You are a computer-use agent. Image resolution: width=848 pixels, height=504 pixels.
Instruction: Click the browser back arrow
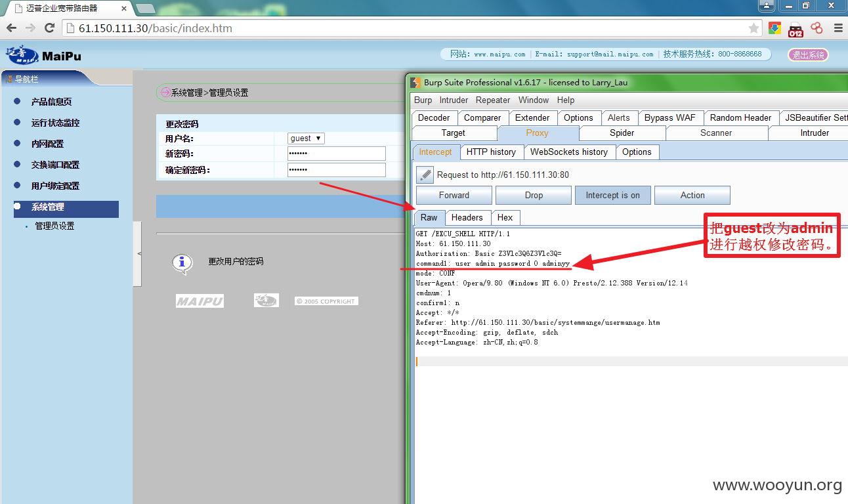(11, 28)
